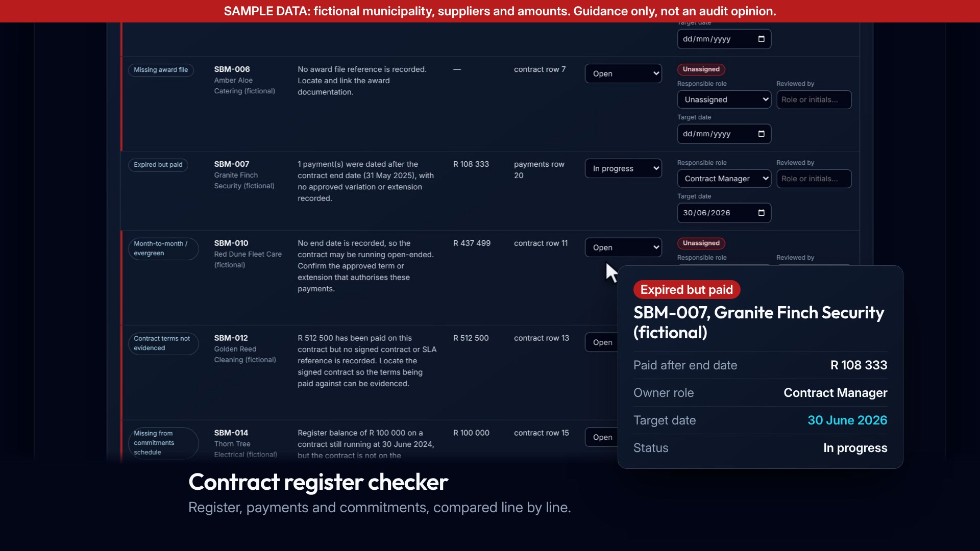
Task: Click contract ID SBM-012
Action: click(x=231, y=338)
